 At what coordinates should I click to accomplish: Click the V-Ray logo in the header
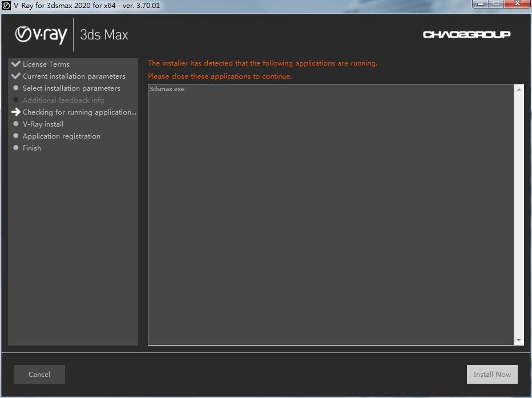click(x=41, y=35)
